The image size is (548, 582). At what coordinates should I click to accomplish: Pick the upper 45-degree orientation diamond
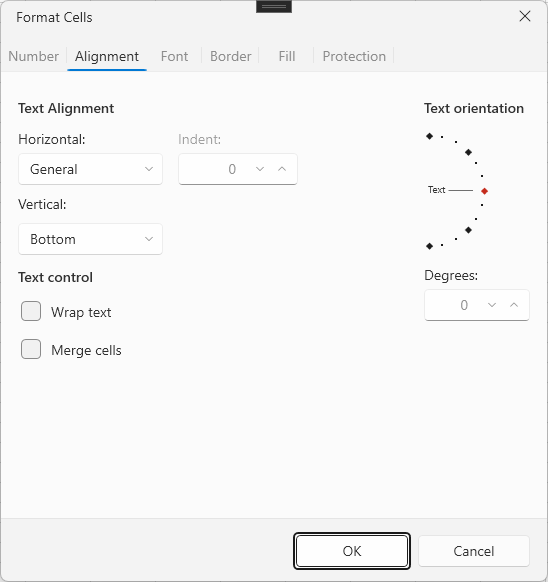469,152
